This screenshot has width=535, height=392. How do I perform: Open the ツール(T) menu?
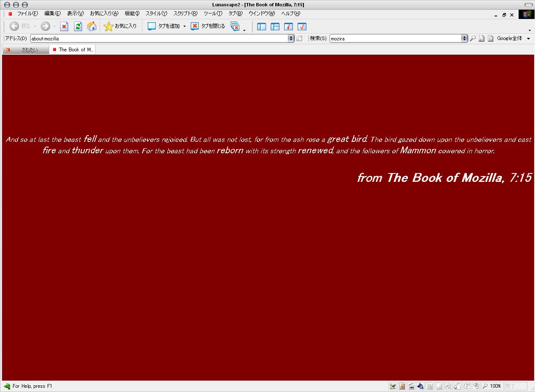[x=213, y=14]
